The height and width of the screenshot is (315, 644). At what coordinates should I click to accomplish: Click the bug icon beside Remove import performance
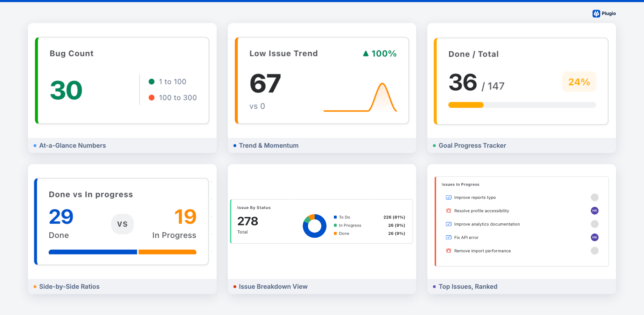pos(448,251)
